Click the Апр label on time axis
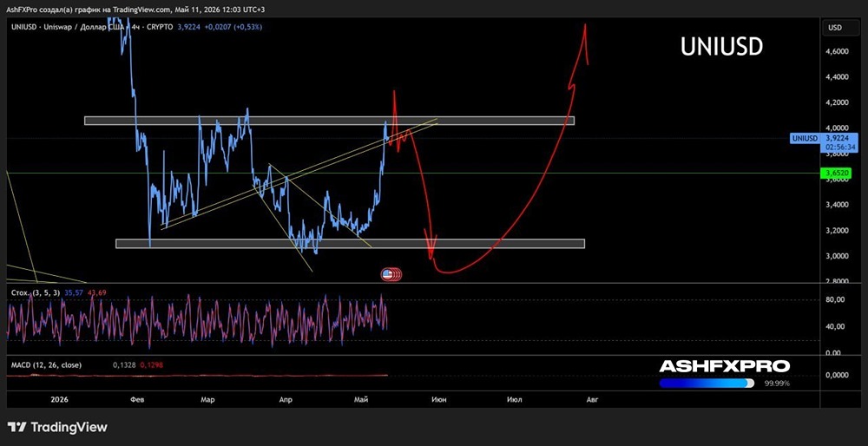868x446 pixels. 285,399
